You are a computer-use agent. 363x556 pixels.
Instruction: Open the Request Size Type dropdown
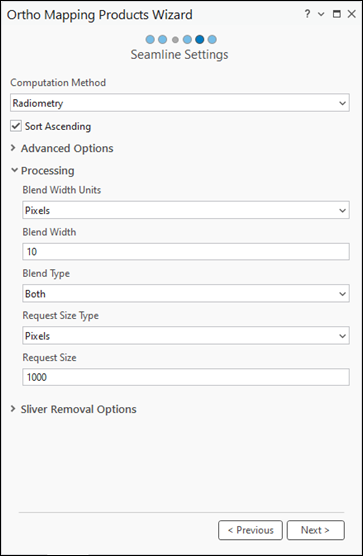coord(186,335)
